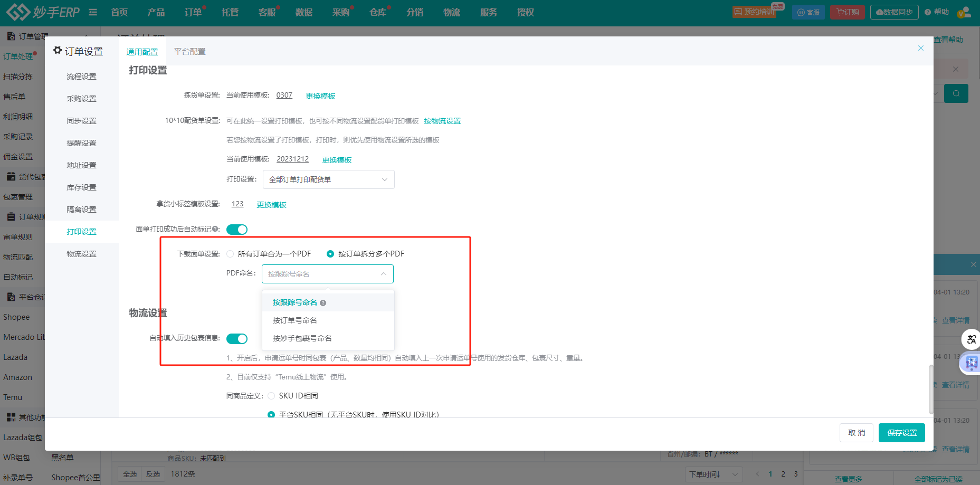Open 流程设置 in settings menu

point(82,77)
